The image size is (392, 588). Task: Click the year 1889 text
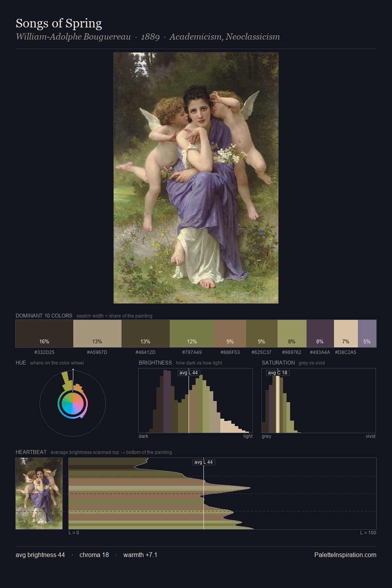tap(150, 37)
